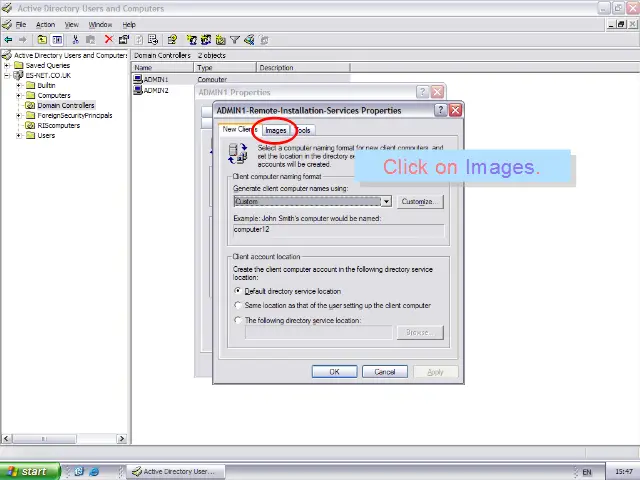This screenshot has height=480, width=640.
Task: Click the Find objects icon
Action: click(249, 40)
